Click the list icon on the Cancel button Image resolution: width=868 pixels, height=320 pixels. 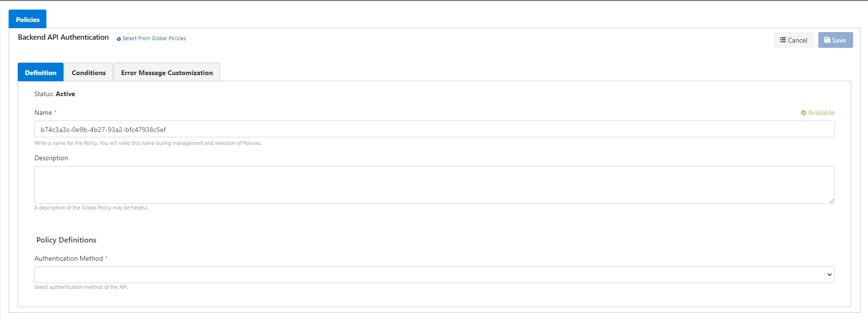(x=782, y=40)
